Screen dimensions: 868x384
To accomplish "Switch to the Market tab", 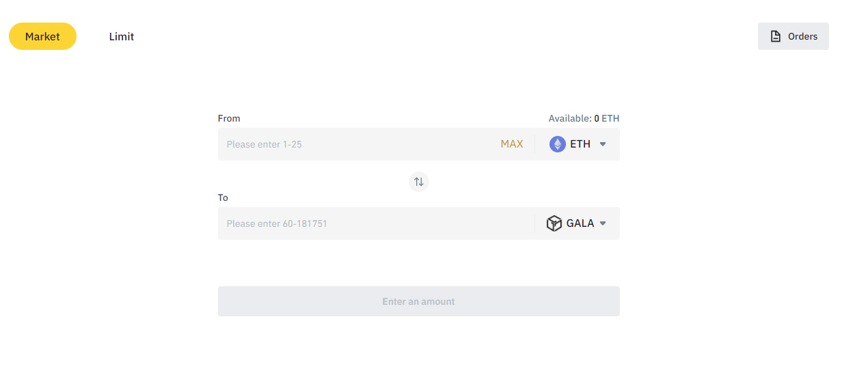I will 42,36.
